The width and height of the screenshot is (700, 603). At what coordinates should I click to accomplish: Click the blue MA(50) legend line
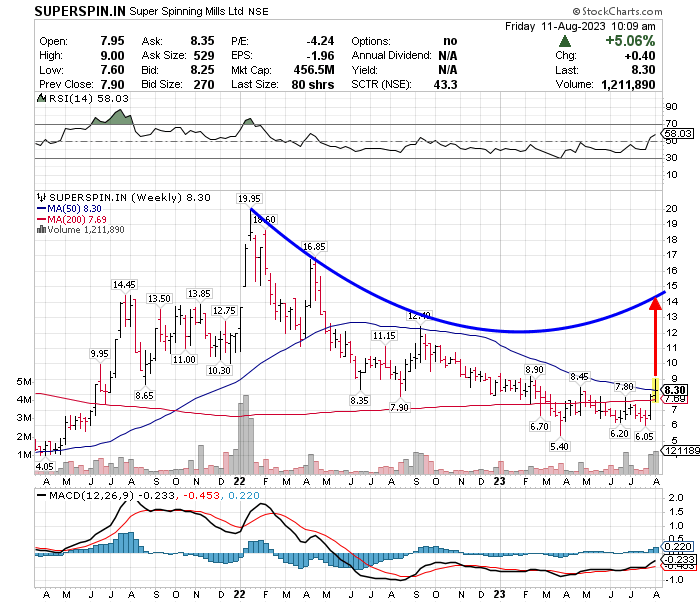click(x=42, y=208)
